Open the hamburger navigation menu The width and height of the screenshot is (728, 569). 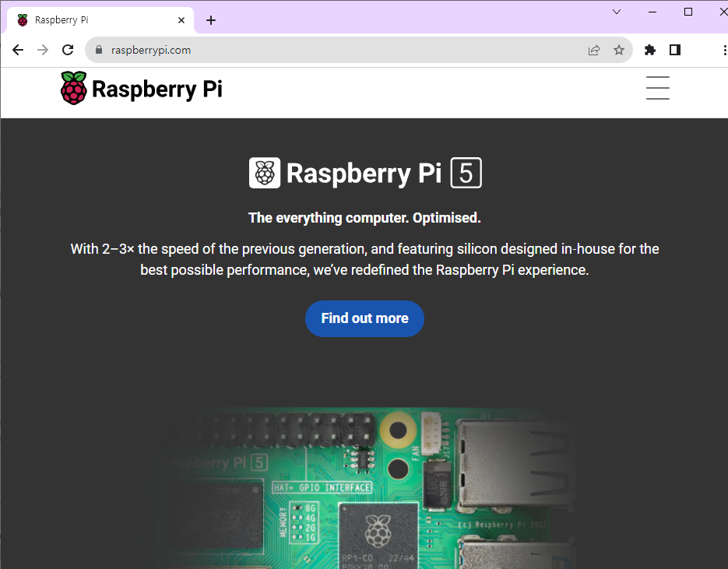point(658,88)
